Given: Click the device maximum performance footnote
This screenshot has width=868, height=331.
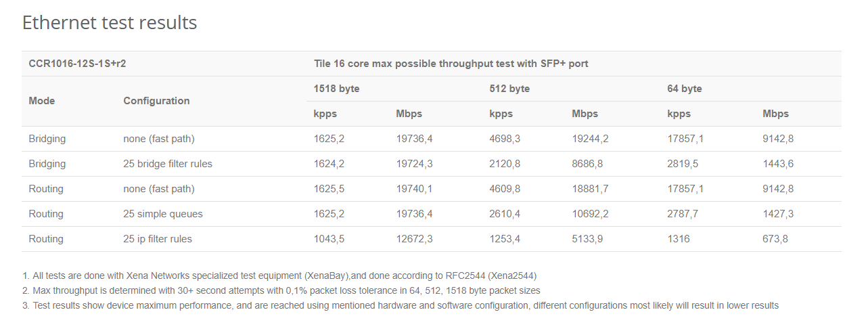Looking at the screenshot, I should pos(401,305).
